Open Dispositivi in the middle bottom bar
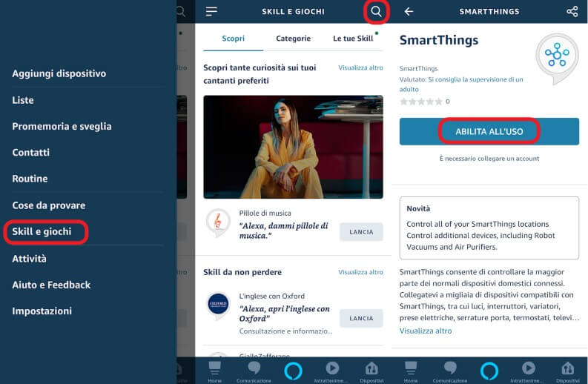The width and height of the screenshot is (588, 384). [x=371, y=372]
